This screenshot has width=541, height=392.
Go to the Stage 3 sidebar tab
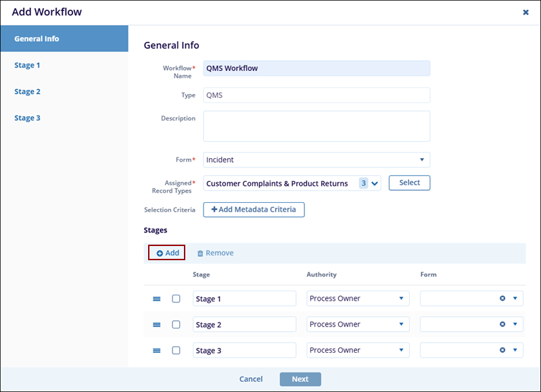(28, 118)
